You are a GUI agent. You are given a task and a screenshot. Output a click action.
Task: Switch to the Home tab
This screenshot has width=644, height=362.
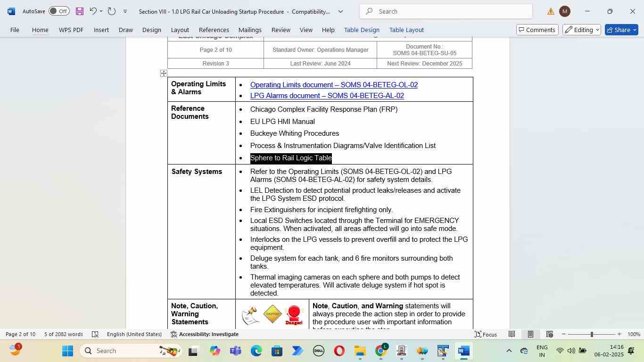pos(40,30)
